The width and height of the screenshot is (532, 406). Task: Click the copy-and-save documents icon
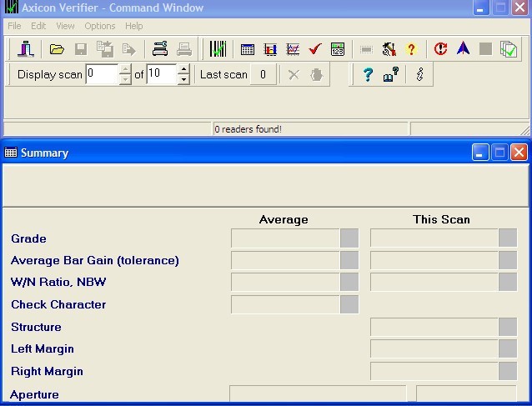105,49
